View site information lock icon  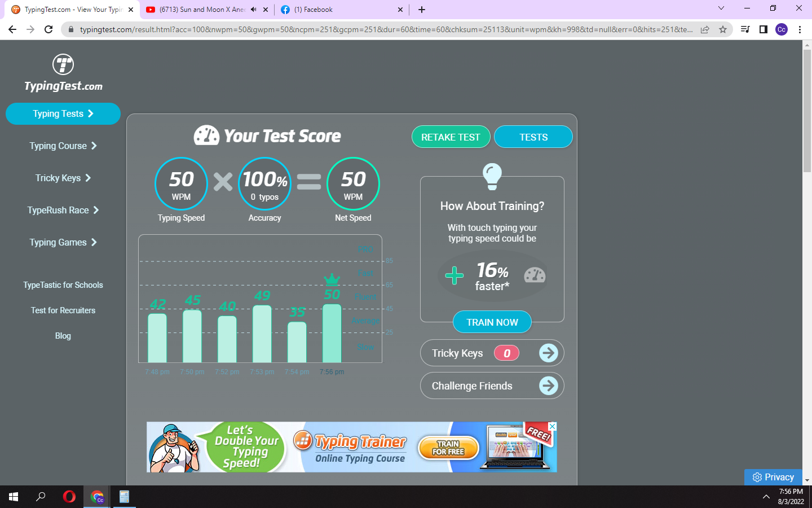(x=70, y=29)
